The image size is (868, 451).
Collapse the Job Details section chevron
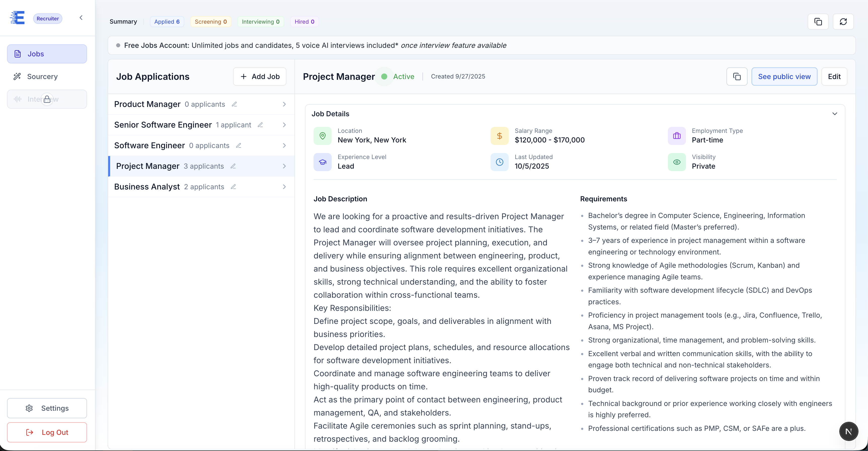834,114
